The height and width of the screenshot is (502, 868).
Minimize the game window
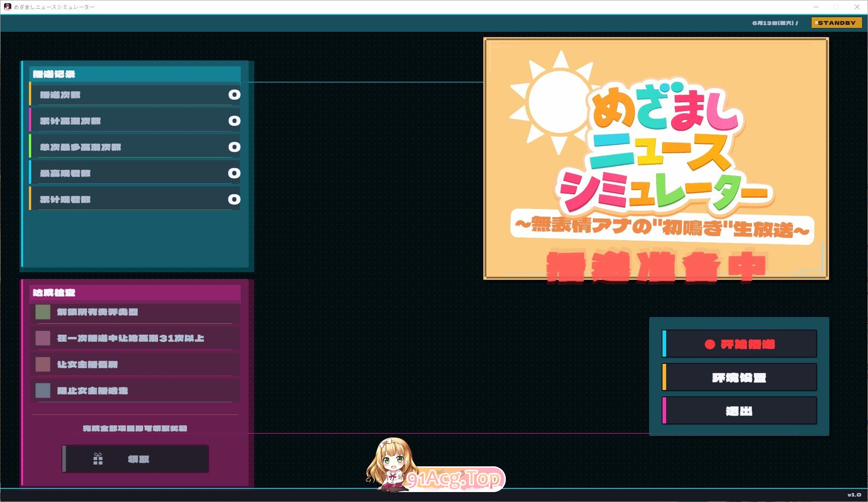(816, 7)
